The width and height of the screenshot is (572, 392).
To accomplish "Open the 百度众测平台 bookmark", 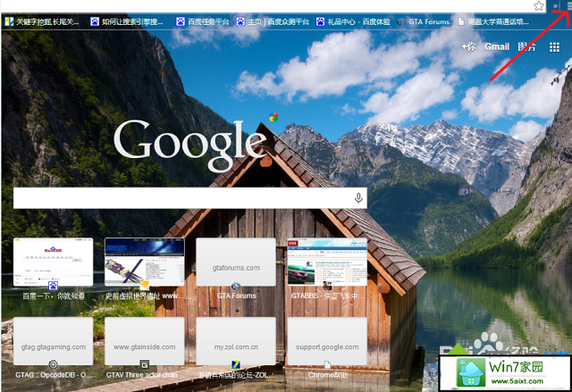I will pyautogui.click(x=273, y=21).
